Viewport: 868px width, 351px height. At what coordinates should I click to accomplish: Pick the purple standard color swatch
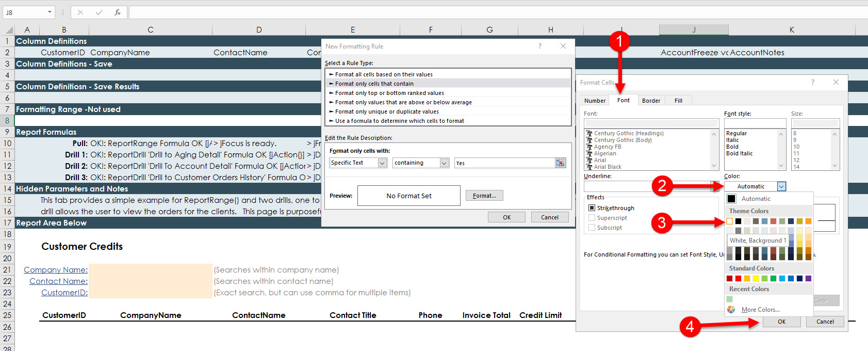coord(808,279)
